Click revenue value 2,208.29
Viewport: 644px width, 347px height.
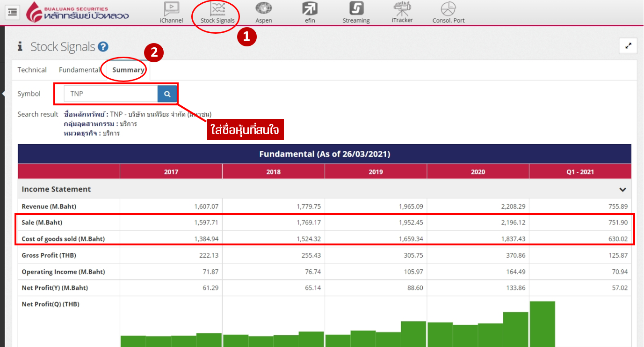(513, 206)
